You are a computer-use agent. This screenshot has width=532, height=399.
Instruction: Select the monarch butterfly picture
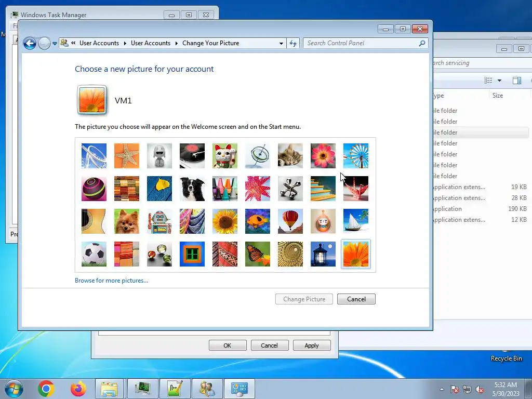258,254
